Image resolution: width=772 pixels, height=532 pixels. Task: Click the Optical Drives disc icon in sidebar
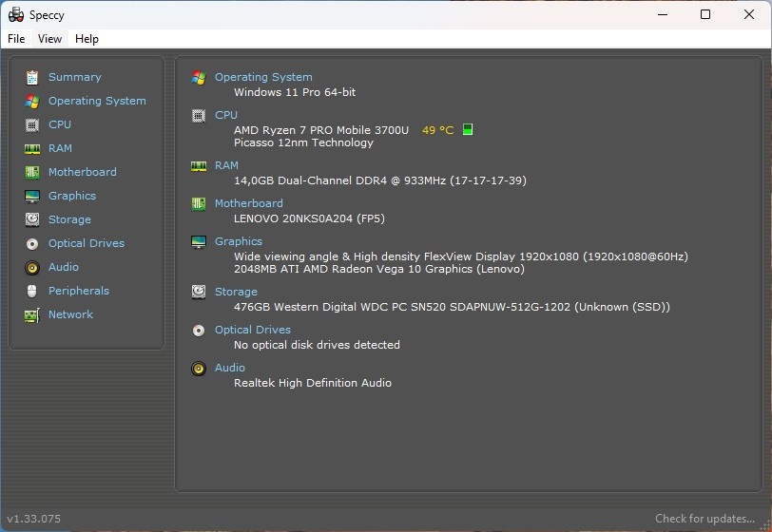(32, 243)
